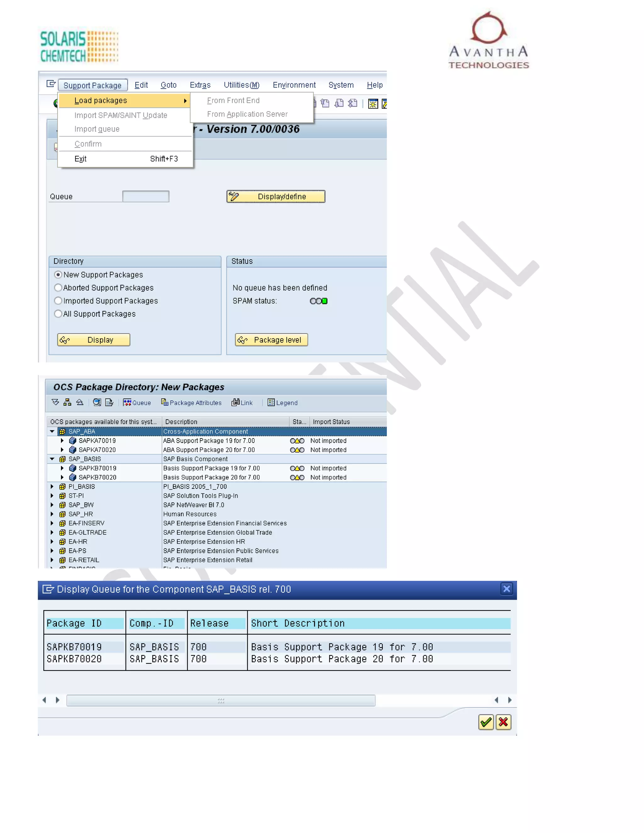644x833 pixels.
Task: Click the Find/search icon in package directory toolbar
Action: 97,402
